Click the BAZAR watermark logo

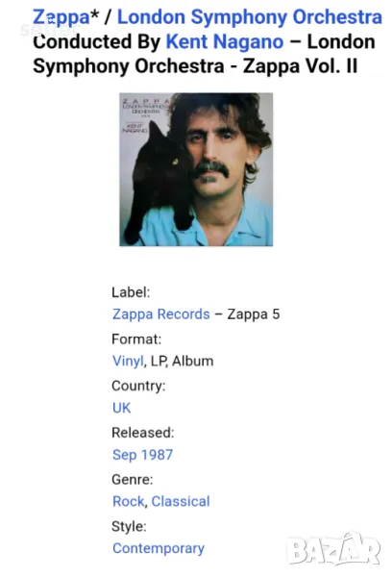[x=333, y=549]
